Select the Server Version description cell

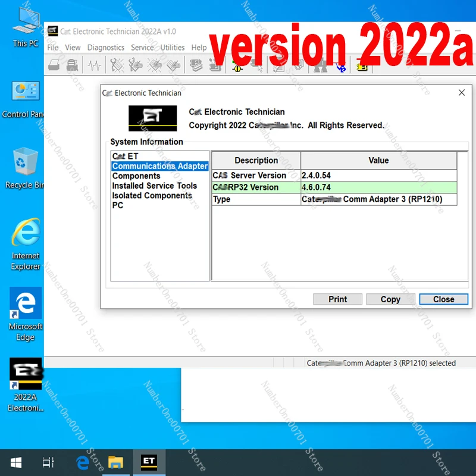coord(256,176)
